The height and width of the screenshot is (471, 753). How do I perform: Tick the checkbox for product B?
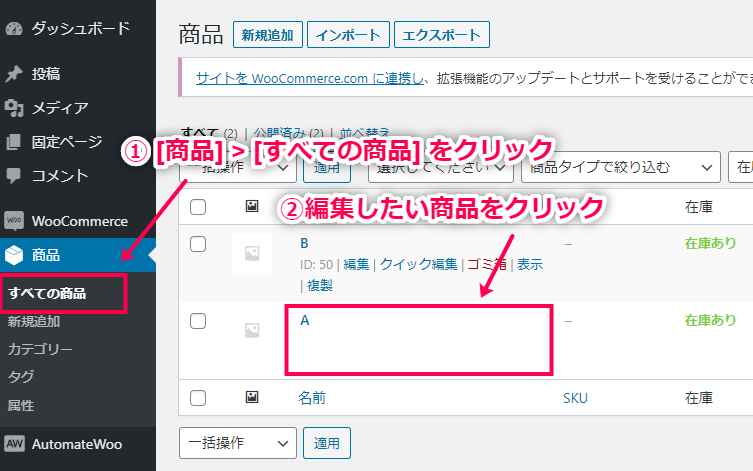tap(198, 244)
